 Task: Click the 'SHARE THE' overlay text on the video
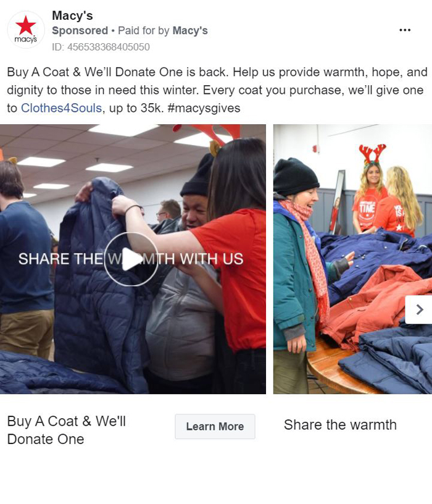pyautogui.click(x=60, y=259)
